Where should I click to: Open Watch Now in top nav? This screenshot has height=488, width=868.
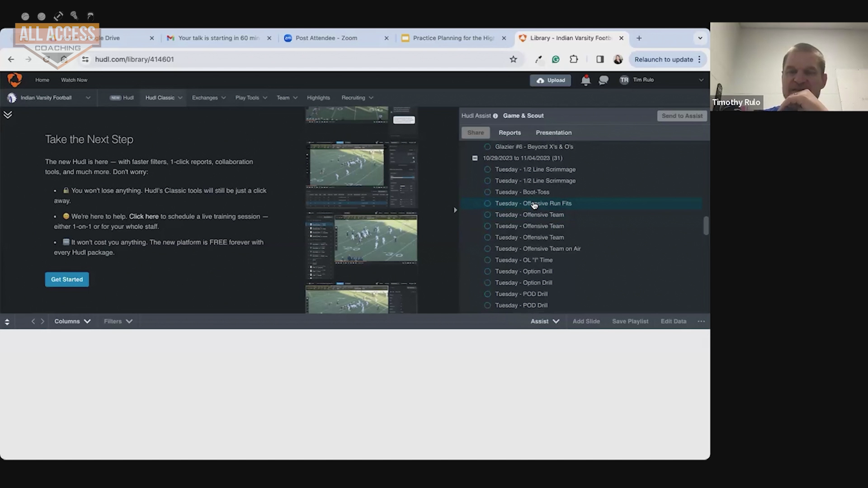tap(74, 80)
